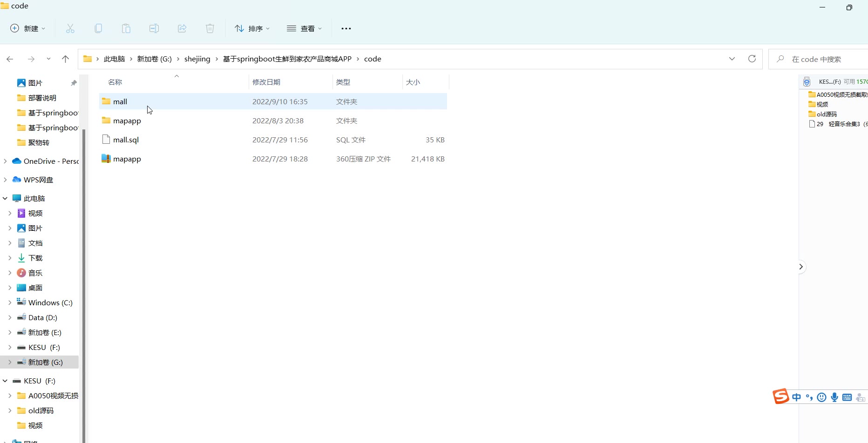Go back with the left arrow
The height and width of the screenshot is (443, 868).
[x=10, y=59]
